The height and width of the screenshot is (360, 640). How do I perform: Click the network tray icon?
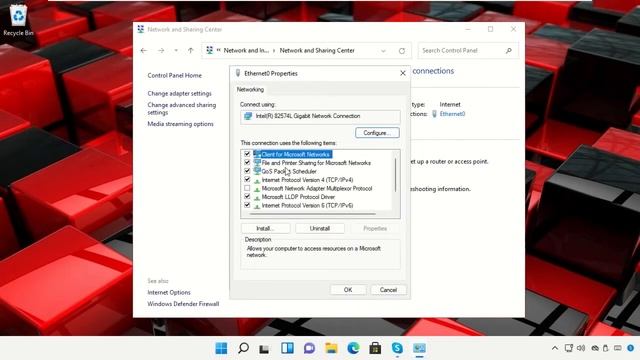tap(569, 348)
